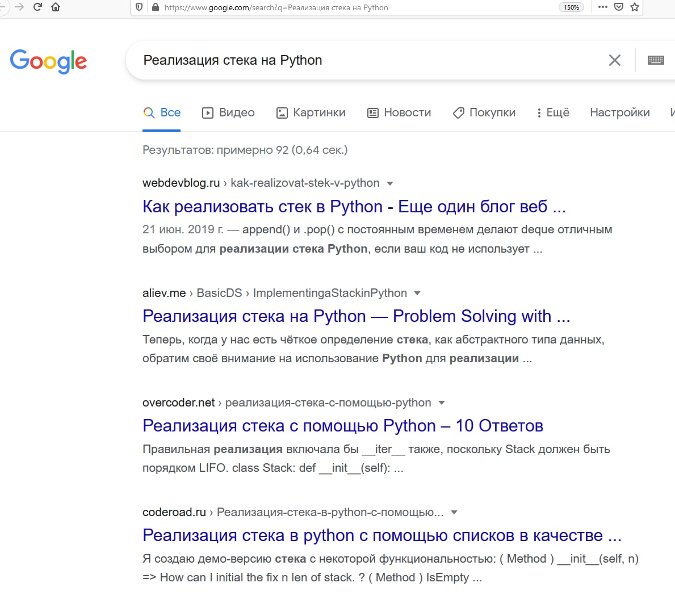Screen dimensions: 675x616
Task: Expand options arrow next to overcoder.net result
Action: (x=442, y=403)
